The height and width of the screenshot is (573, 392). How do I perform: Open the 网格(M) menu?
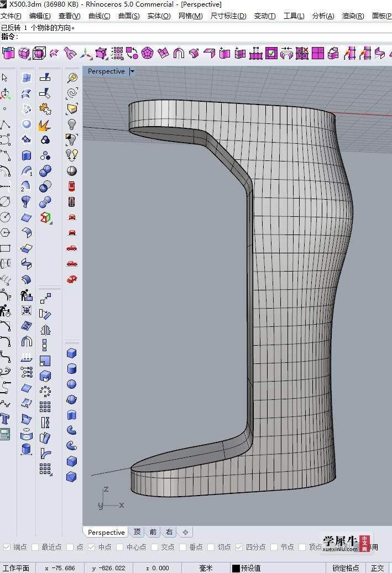[190, 15]
